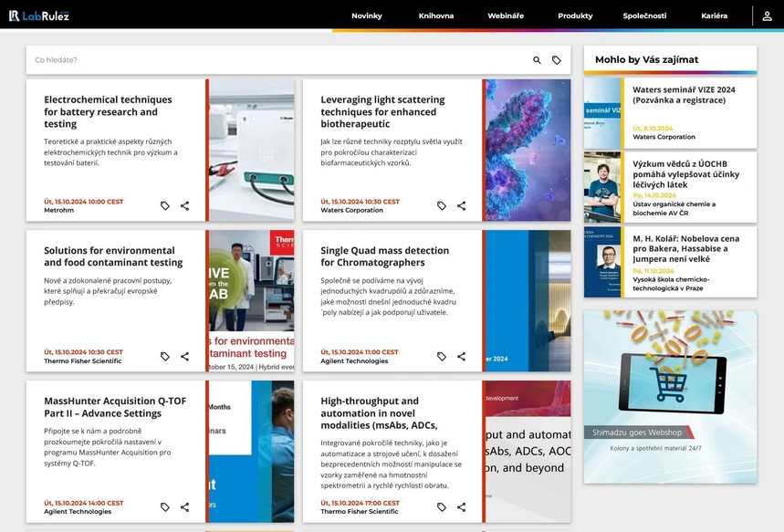Click tag icon on Electrochemical techniques card
Viewport: 784px width, 532px height.
165,205
